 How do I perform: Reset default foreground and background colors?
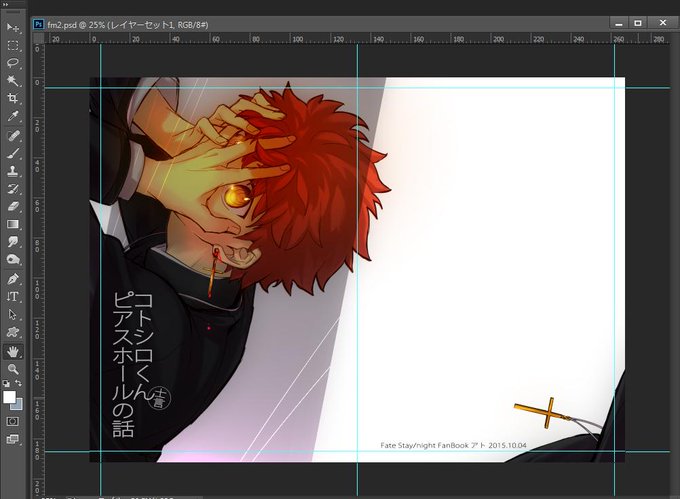tap(6, 383)
